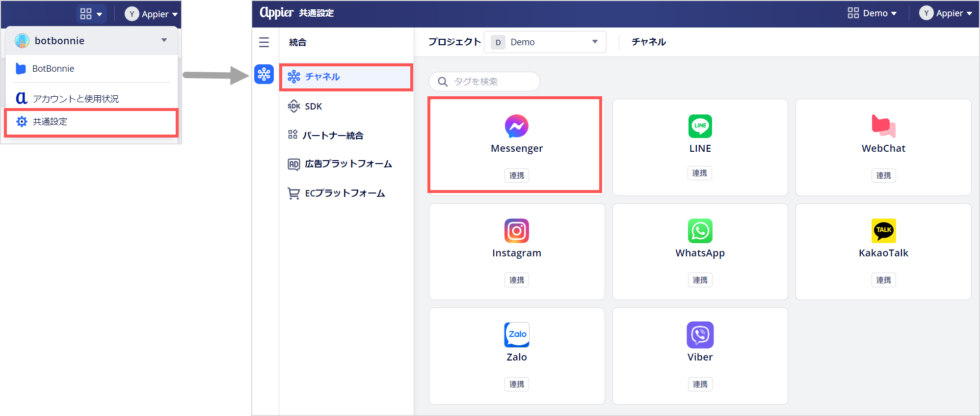Viewport: 980px width, 416px height.
Task: Choose 共通設定 in the dropdown menu
Action: (91, 122)
